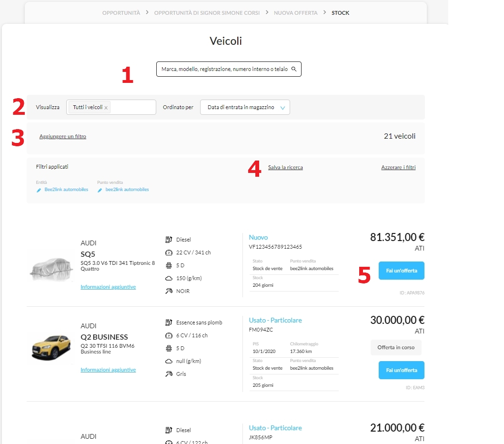Click 'Fai un'offerta' for the Audi SQ5
Image resolution: width=504 pixels, height=444 pixels.
(402, 271)
